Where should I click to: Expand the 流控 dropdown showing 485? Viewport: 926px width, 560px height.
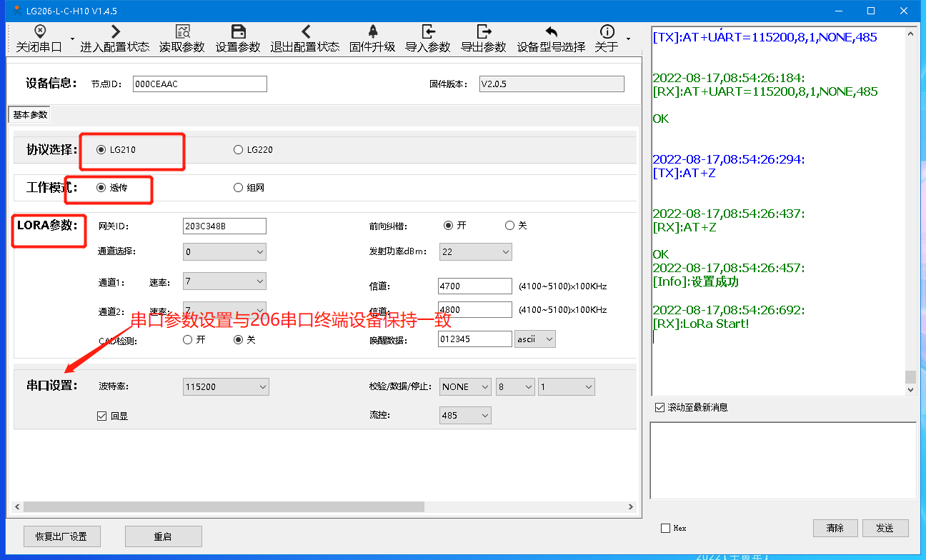click(465, 415)
